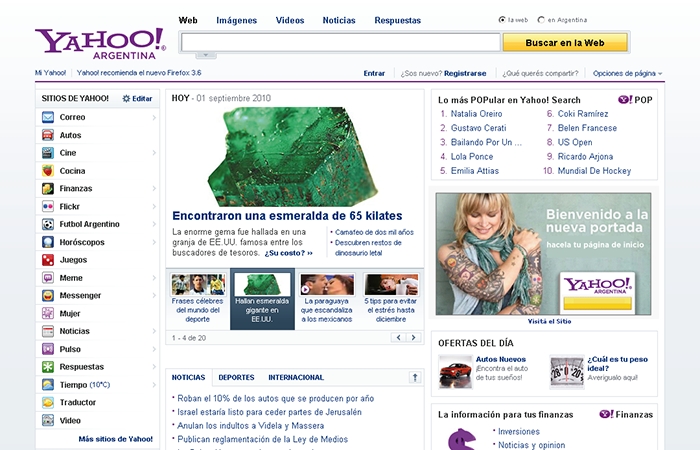Click 'Encontraron una esmeralda de 65 kilates' headline
This screenshot has height=450, width=700.
click(287, 216)
